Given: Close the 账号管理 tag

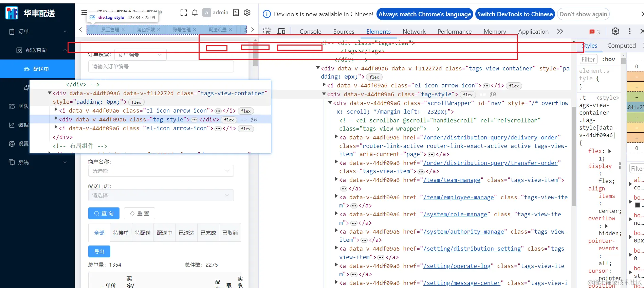Looking at the screenshot, I should point(194,30).
